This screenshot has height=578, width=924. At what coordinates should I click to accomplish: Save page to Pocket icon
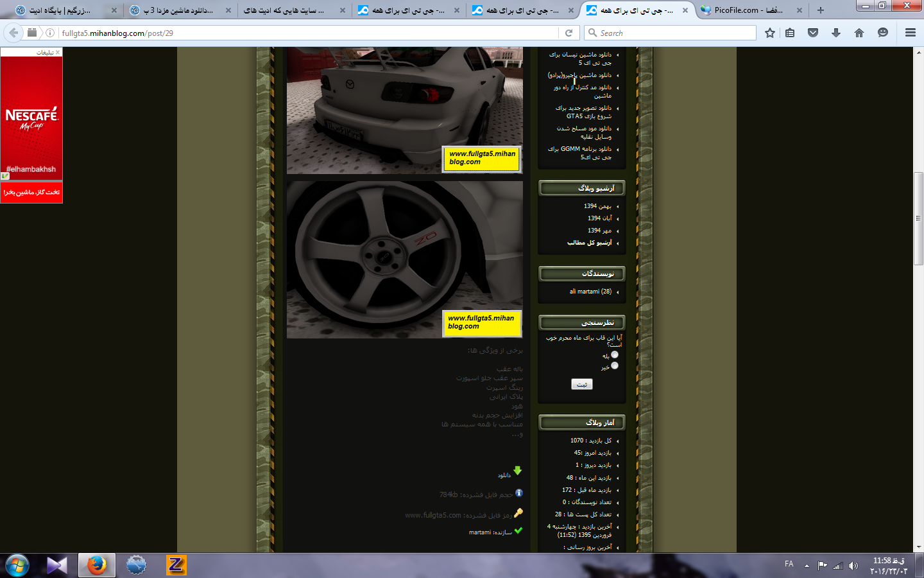pos(813,33)
